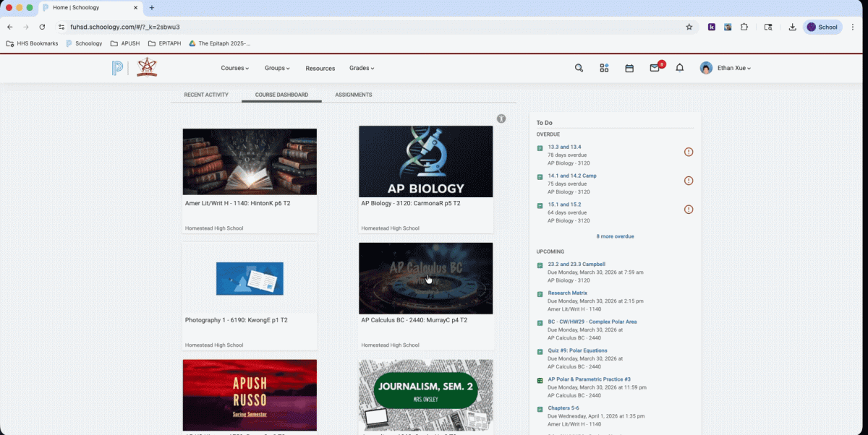
Task: Open the Groups dropdown menu
Action: point(277,68)
